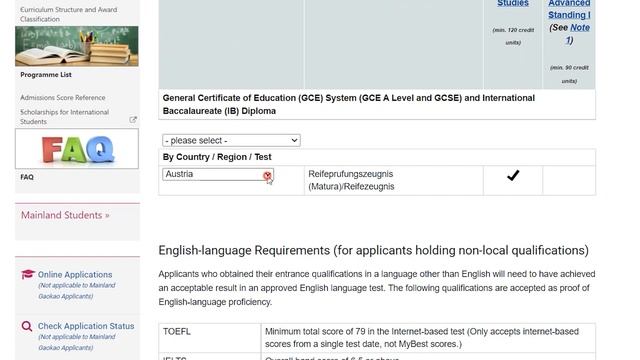
Task: Click the Studies column header link
Action: click(513, 4)
